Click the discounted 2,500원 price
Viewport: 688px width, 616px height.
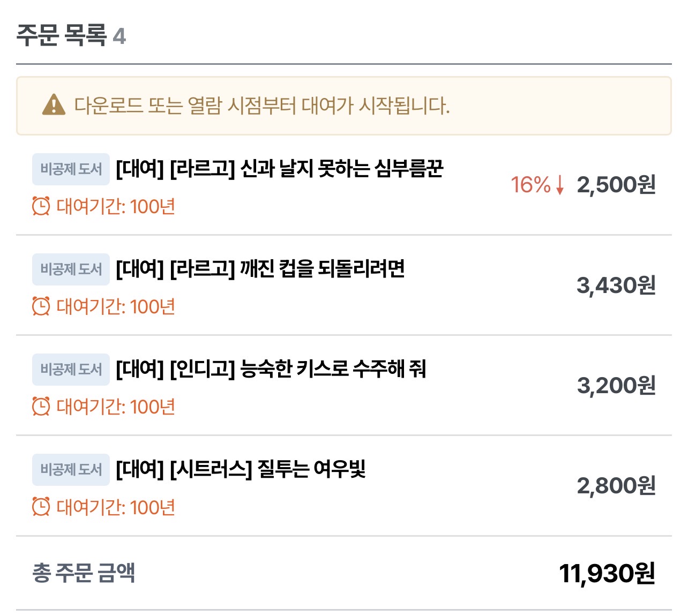pyautogui.click(x=616, y=185)
